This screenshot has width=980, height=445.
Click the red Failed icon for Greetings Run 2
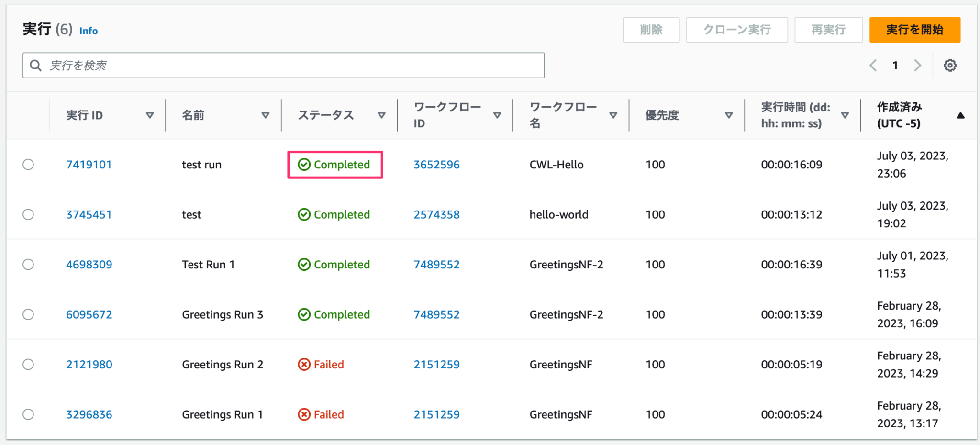tap(304, 364)
